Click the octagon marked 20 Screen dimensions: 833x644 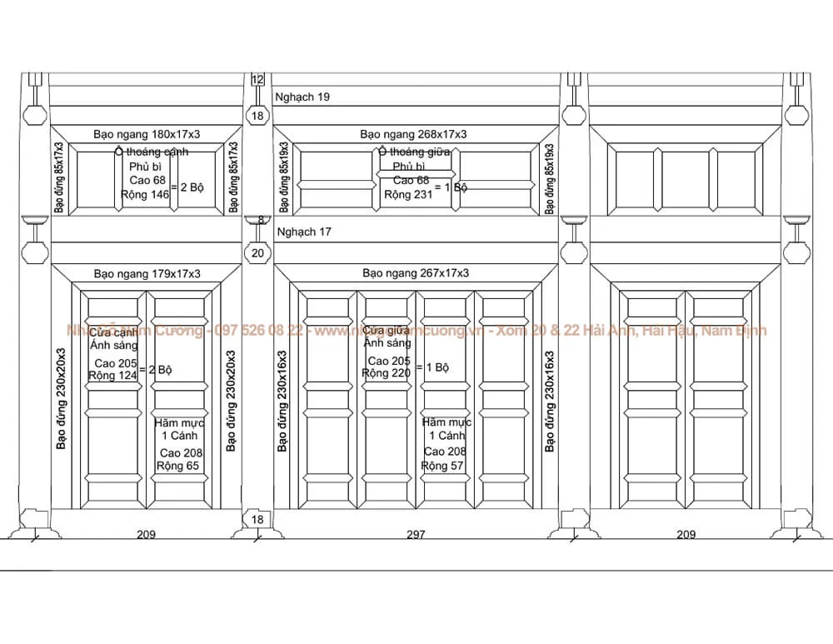point(257,253)
